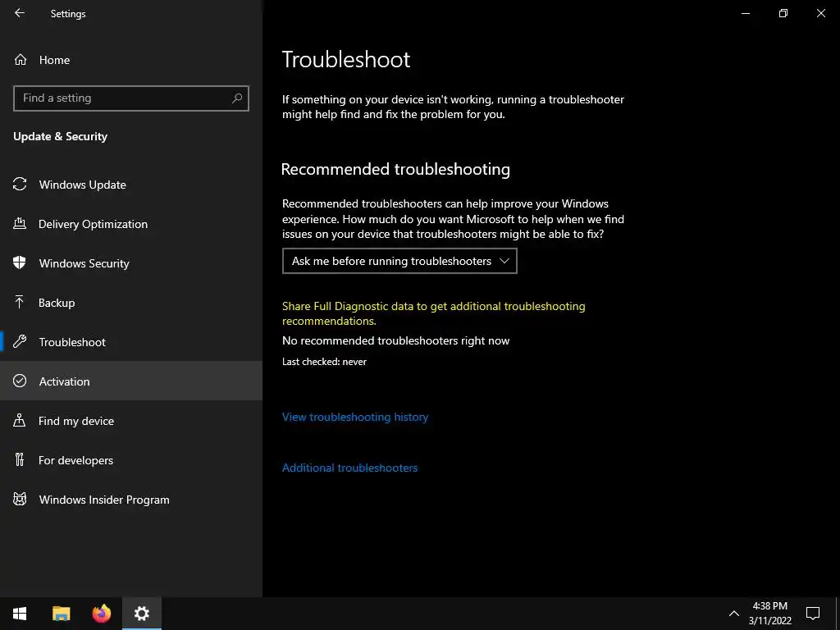Close the Settings window
The height and width of the screenshot is (630, 840).
tap(820, 13)
